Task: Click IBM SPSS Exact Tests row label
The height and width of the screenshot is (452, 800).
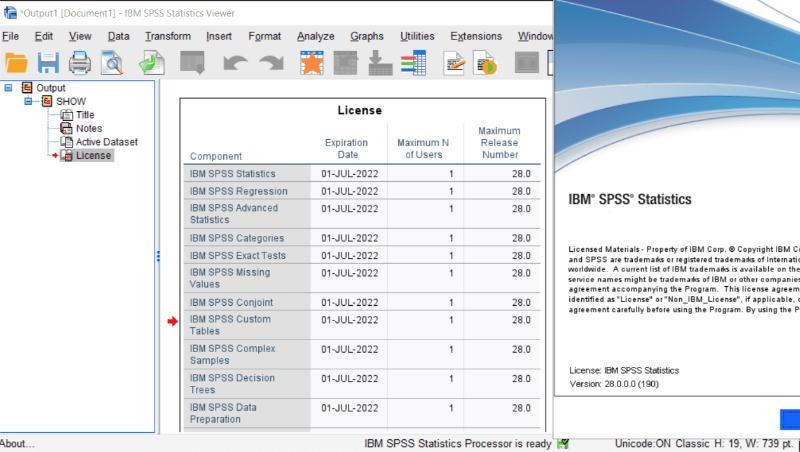Action: click(238, 256)
